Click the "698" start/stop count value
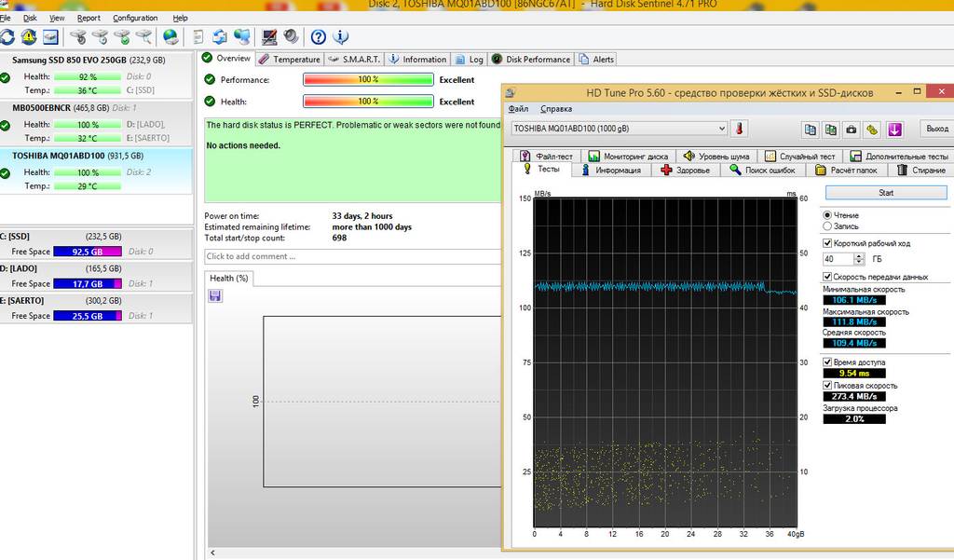 (x=339, y=238)
